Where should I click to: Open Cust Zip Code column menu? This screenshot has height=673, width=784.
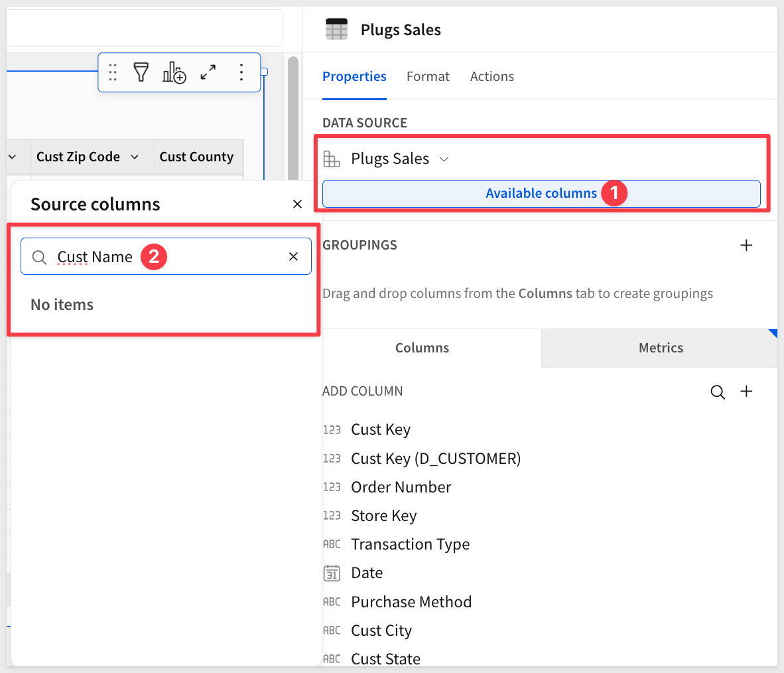pos(135,157)
